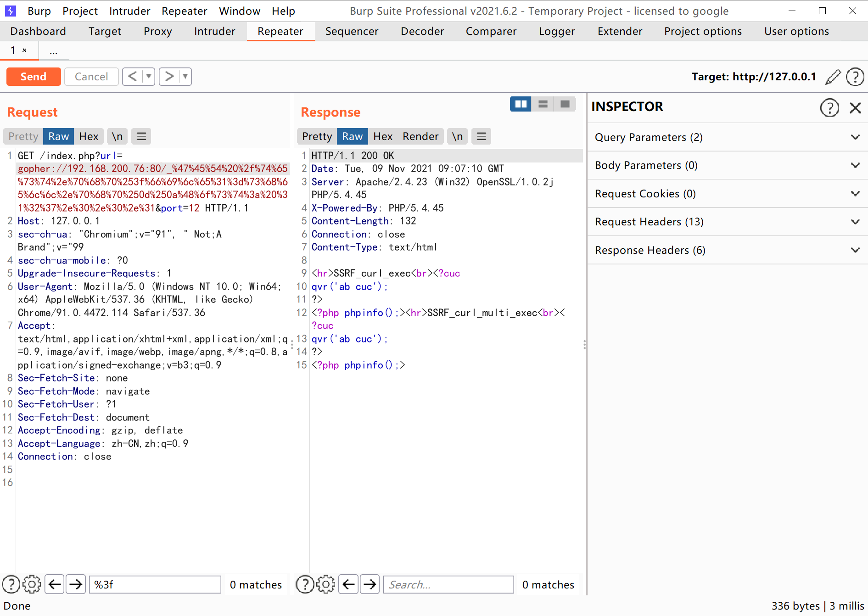
Task: Switch Request view to Raw
Action: point(58,136)
